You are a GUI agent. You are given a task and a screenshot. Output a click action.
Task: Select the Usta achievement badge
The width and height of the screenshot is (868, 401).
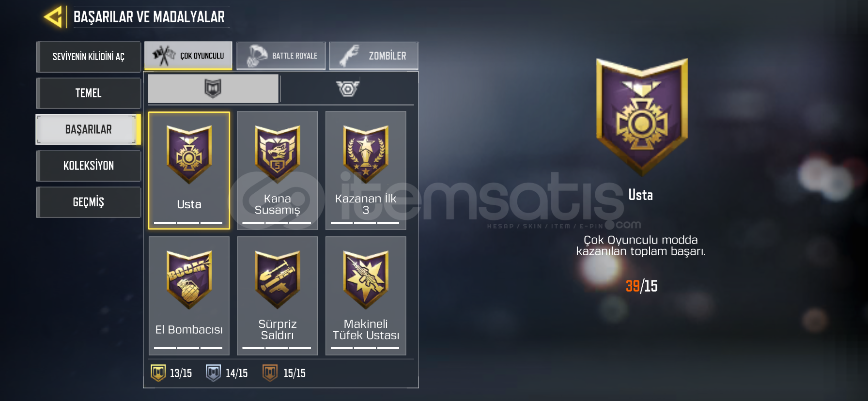point(189,170)
